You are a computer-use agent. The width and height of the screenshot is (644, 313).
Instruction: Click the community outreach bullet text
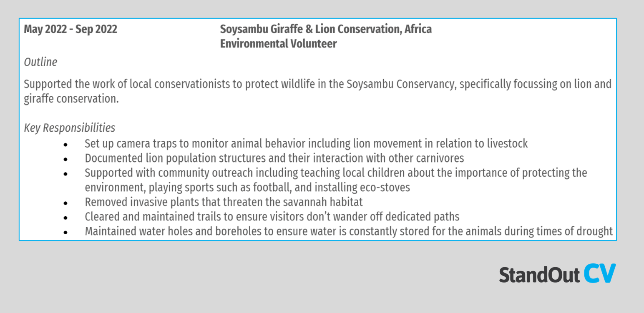click(336, 180)
